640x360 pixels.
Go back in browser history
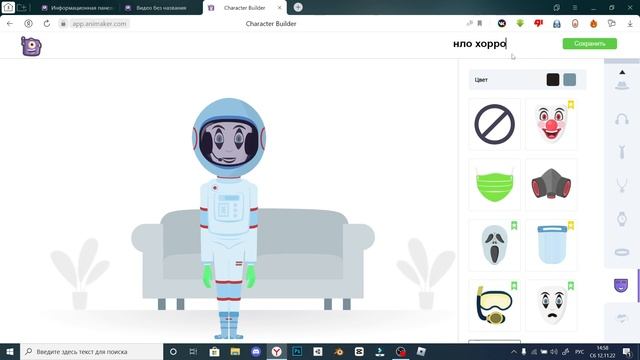tap(10, 24)
